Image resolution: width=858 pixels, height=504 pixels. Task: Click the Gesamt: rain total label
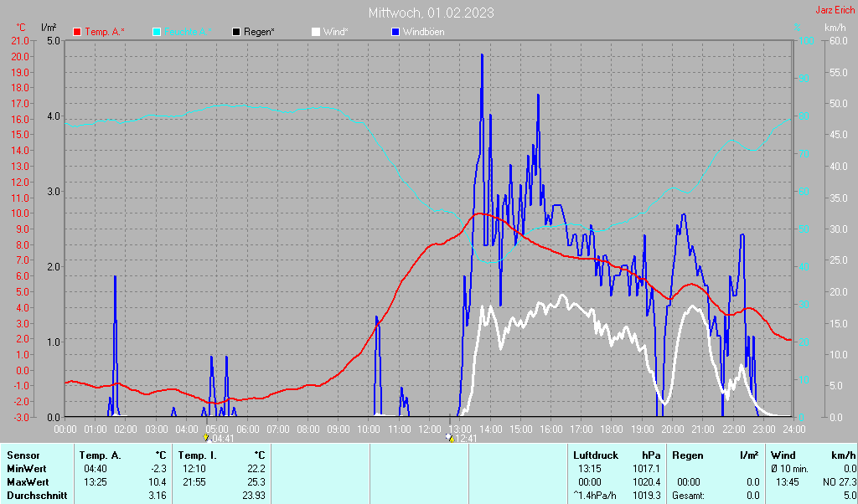pos(688,496)
